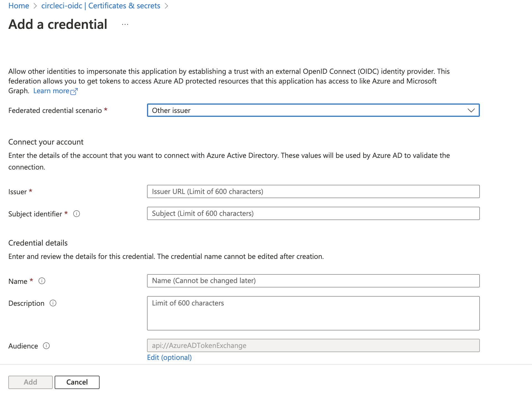Screen dimensions: 532x394
Task: Click the Audience info icon
Action: 46,346
